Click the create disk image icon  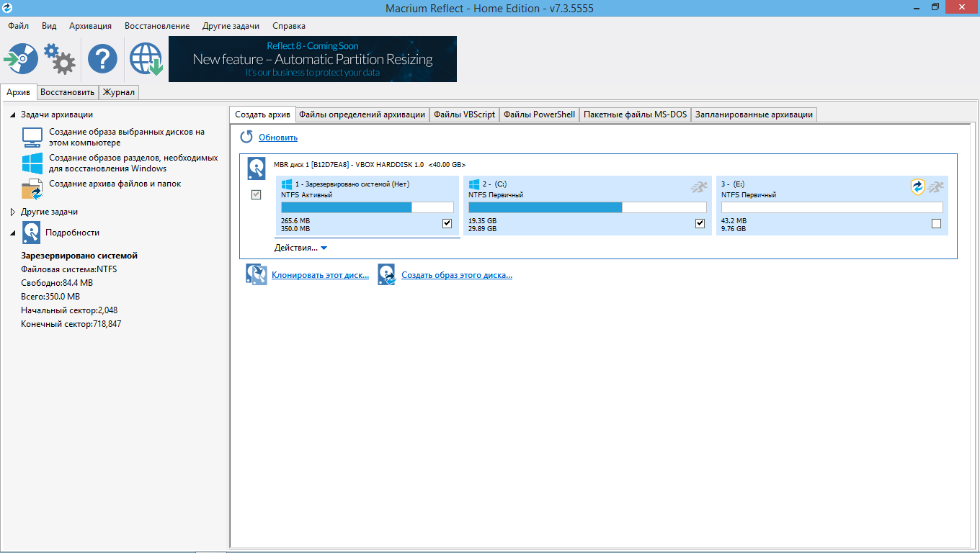387,275
